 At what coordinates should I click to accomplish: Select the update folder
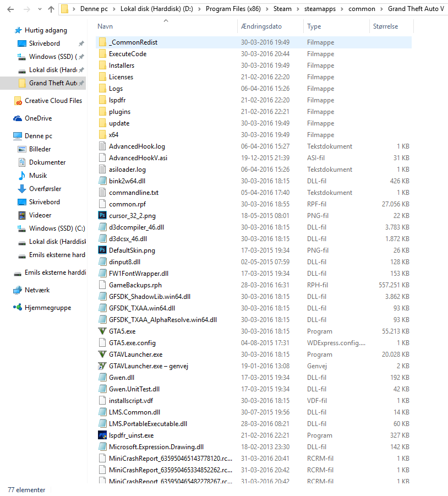[x=119, y=123]
